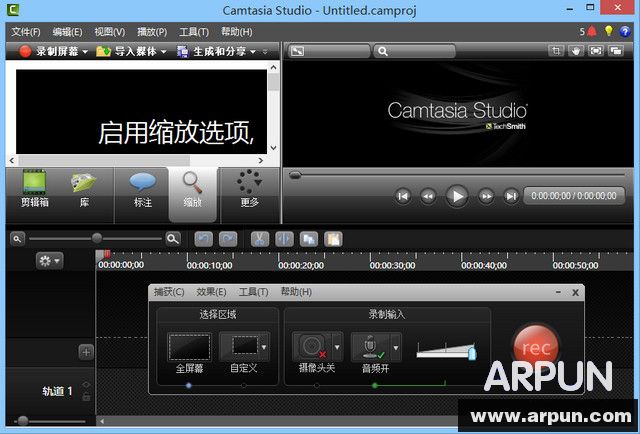Click the rewind playback button
The image size is (640, 434).
(x=428, y=196)
